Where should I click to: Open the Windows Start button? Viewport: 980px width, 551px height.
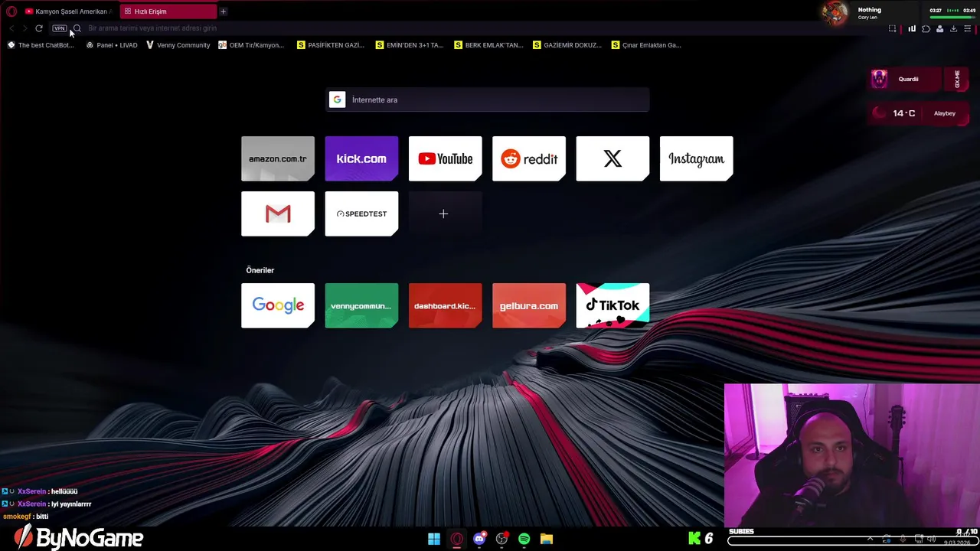coord(434,539)
